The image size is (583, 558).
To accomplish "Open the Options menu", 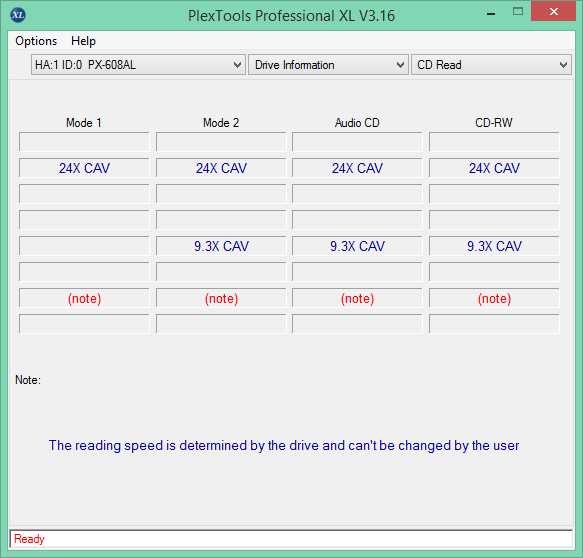I will (x=36, y=41).
